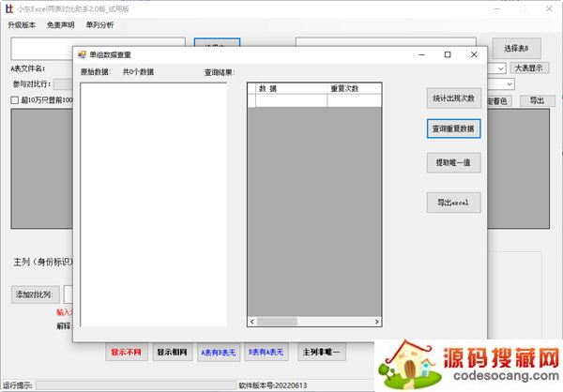563x392 pixels.
Task: Click the main window app logo icon
Action: (x=9, y=8)
